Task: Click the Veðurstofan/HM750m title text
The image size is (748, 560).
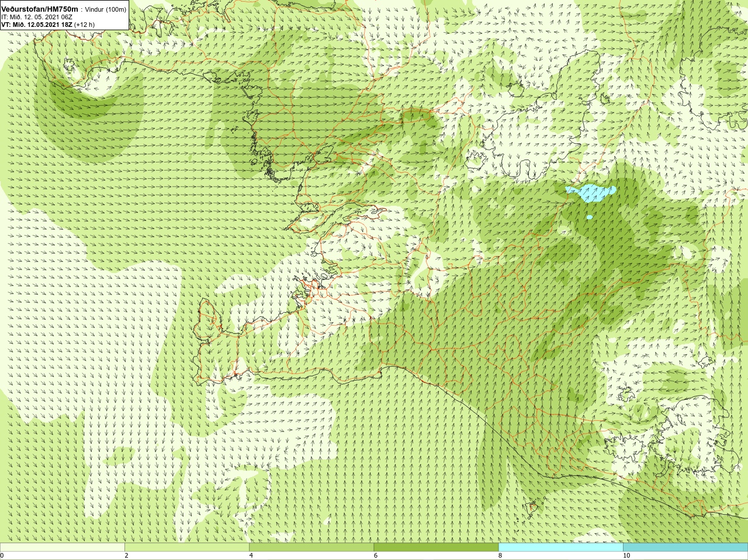Action: point(40,9)
